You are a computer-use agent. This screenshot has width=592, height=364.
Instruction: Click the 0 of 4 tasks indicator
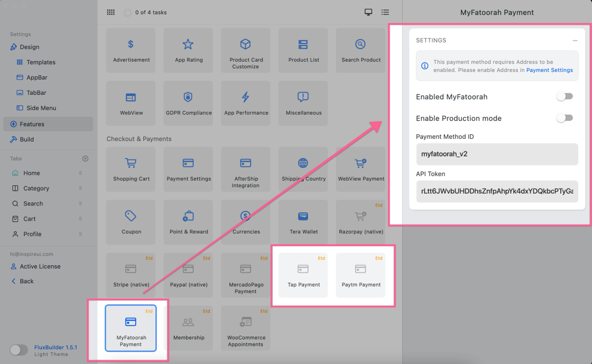click(x=145, y=12)
